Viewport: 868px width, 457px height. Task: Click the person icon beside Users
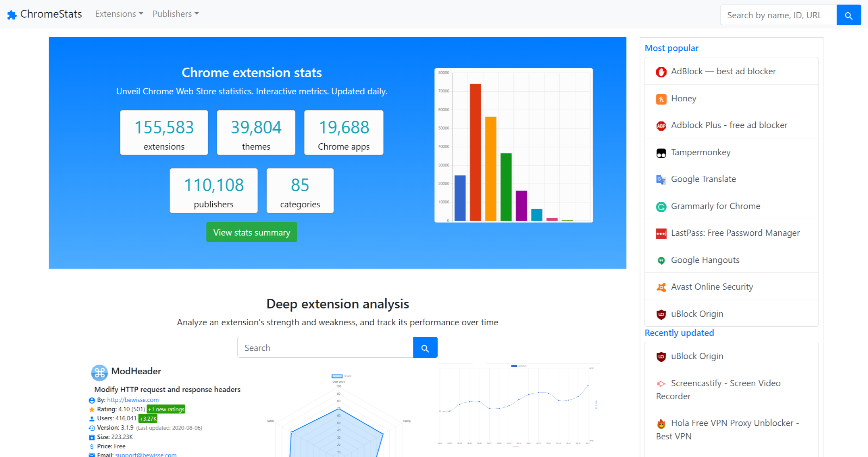pyautogui.click(x=92, y=419)
